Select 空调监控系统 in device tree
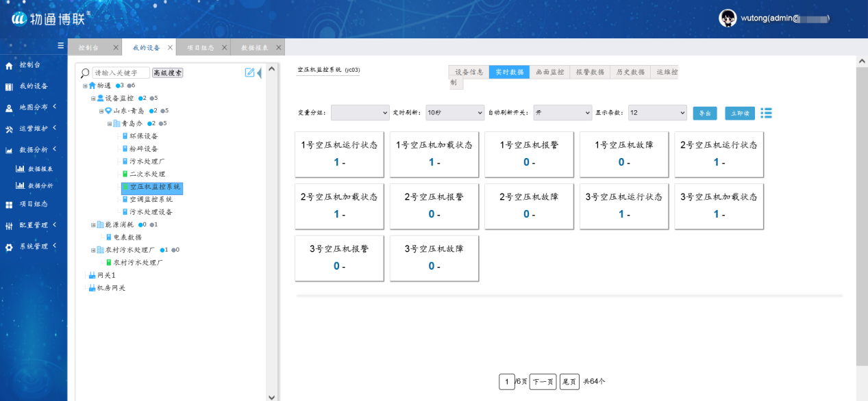 click(151, 199)
